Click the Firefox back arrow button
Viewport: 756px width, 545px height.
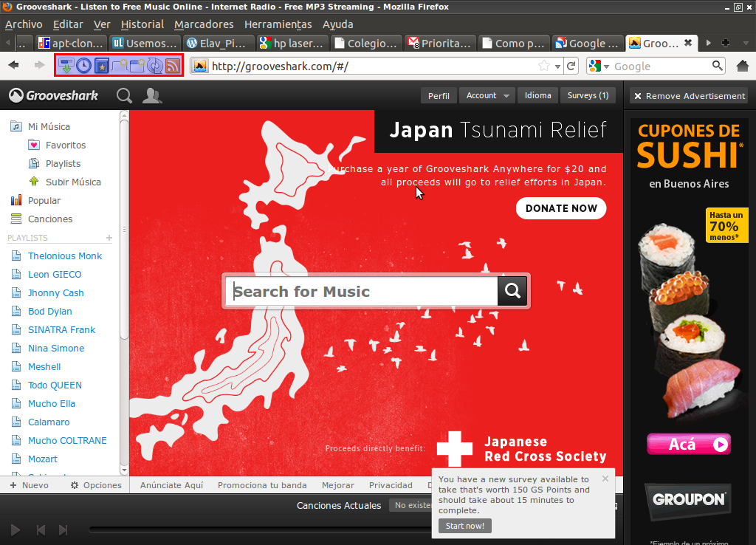(x=14, y=65)
